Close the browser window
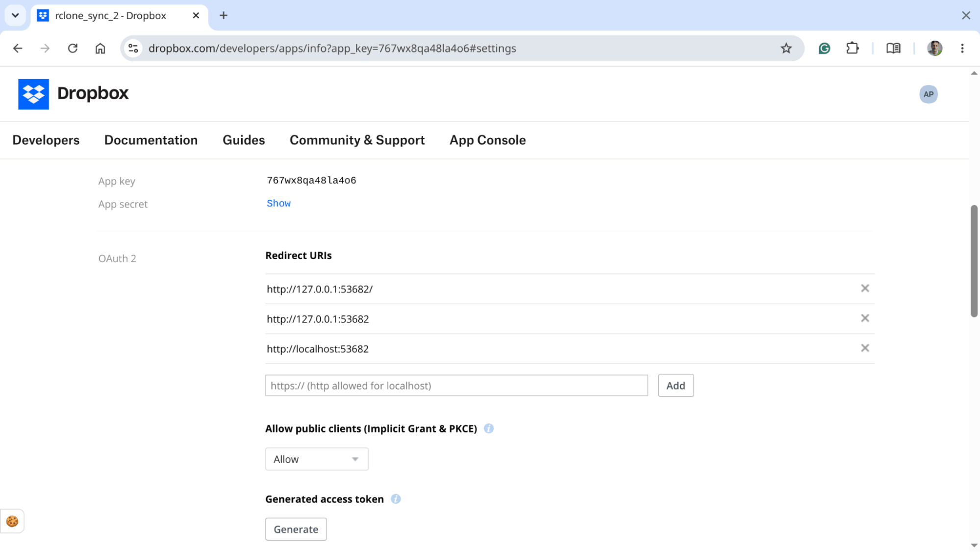This screenshot has width=980, height=552. pos(966,16)
